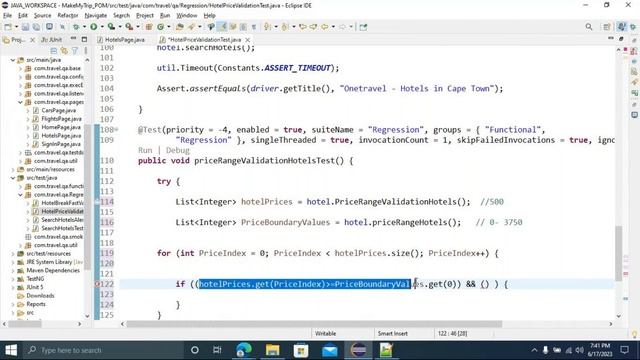Switch to the Java perspective icon
Image resolution: width=640 pixels, height=360 pixels.
point(621,27)
